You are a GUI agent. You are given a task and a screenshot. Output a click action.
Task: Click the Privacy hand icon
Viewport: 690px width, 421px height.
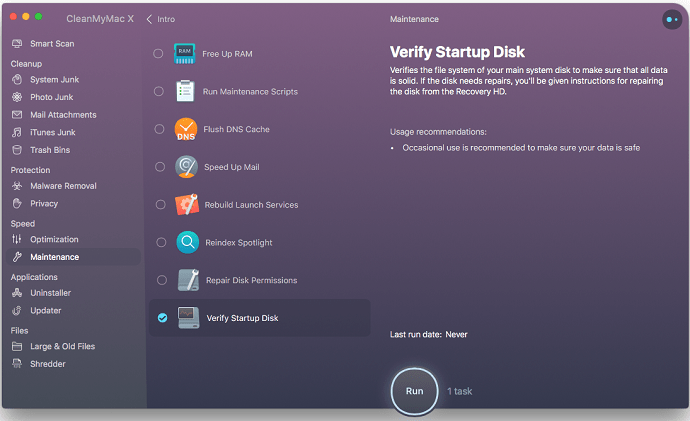tap(17, 204)
